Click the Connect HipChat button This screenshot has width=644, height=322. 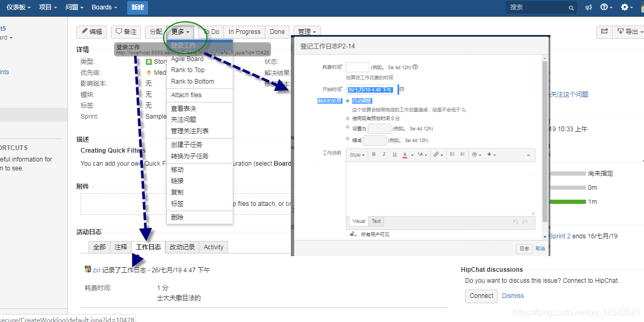(x=481, y=296)
